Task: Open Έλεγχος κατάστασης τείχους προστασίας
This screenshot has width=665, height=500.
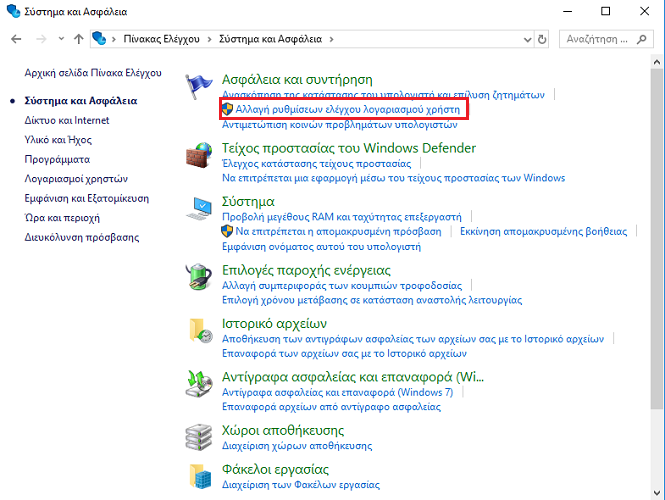Action: pos(316,164)
